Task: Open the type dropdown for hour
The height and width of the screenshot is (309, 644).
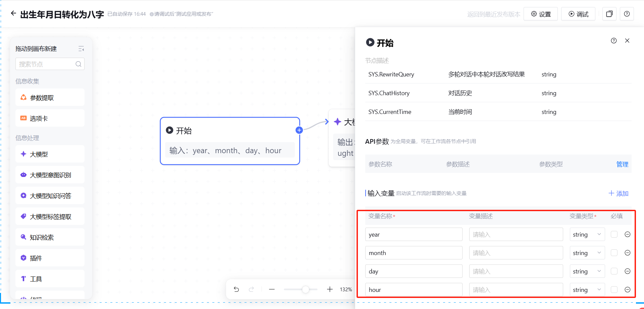Action: click(x=587, y=290)
